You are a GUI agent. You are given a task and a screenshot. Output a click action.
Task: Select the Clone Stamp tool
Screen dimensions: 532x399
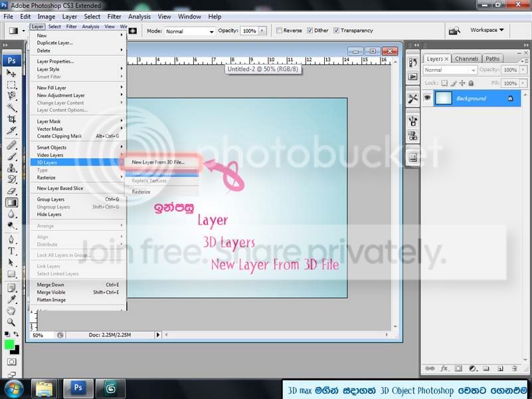click(11, 168)
